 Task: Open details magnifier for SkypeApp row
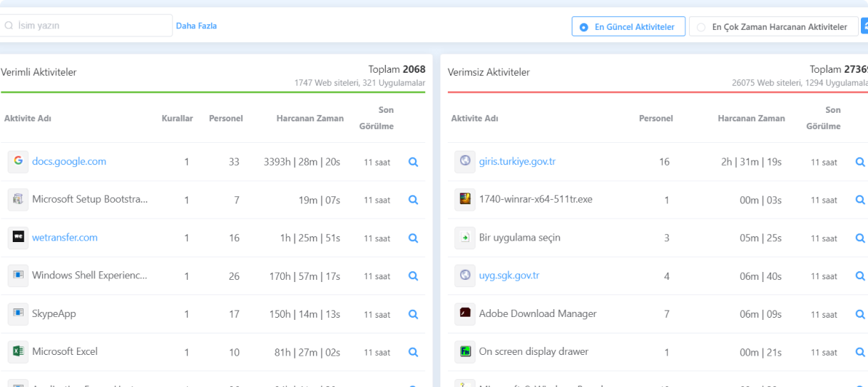coord(413,314)
